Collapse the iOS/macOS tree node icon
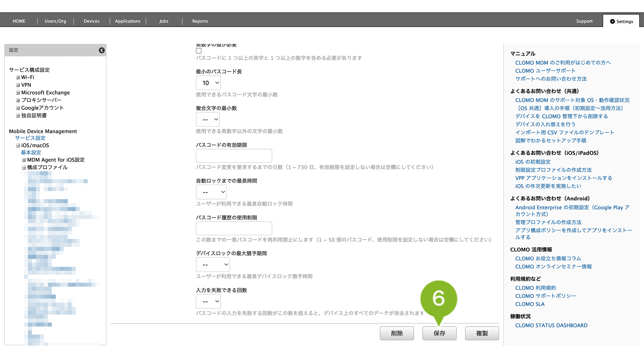This screenshot has width=644, height=362. (x=18, y=146)
